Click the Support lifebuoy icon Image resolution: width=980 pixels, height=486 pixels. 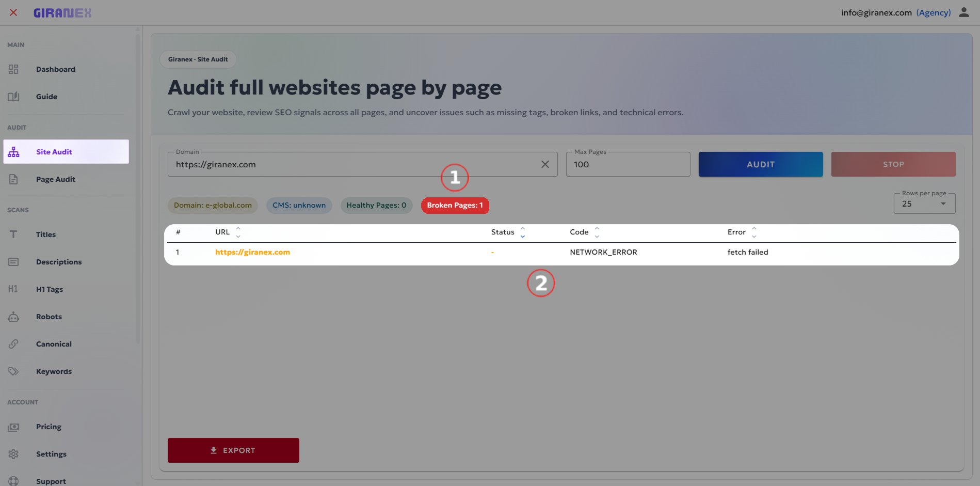(13, 481)
